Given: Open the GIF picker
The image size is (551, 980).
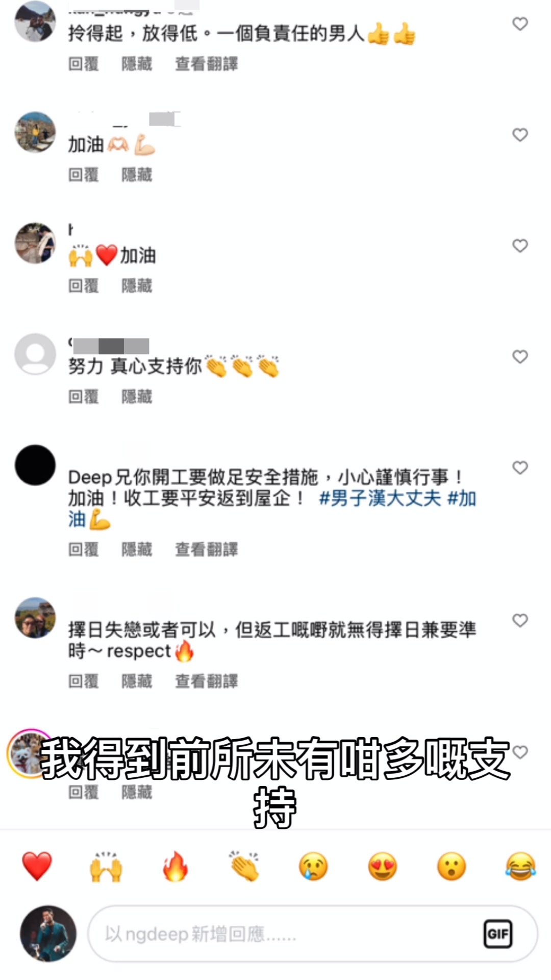Looking at the screenshot, I should [497, 934].
